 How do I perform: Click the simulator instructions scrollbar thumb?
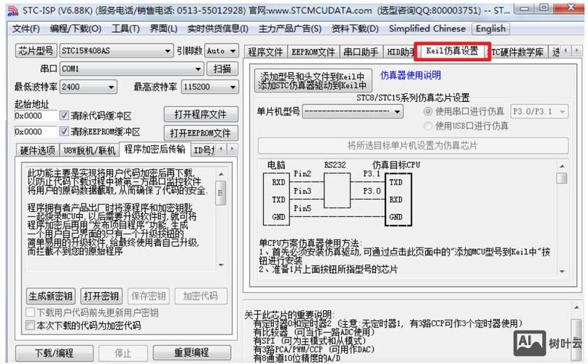[562, 178]
